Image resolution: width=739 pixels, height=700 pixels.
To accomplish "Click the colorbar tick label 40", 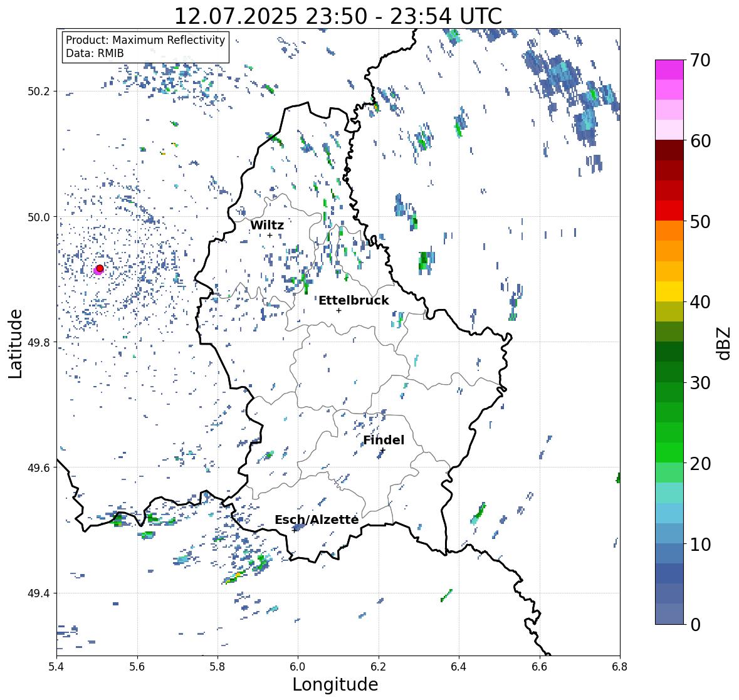I will pyautogui.click(x=700, y=302).
